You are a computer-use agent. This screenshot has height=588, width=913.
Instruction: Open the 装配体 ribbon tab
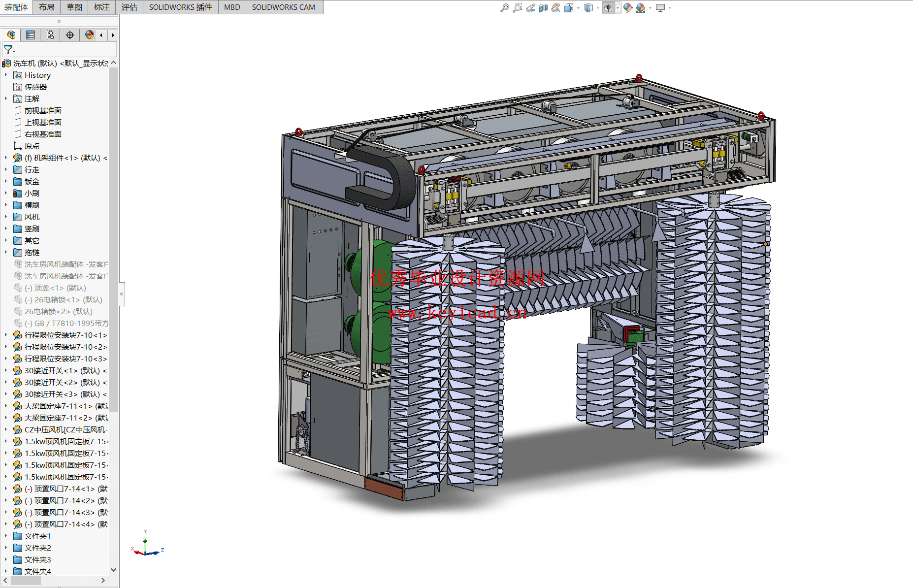click(x=16, y=7)
